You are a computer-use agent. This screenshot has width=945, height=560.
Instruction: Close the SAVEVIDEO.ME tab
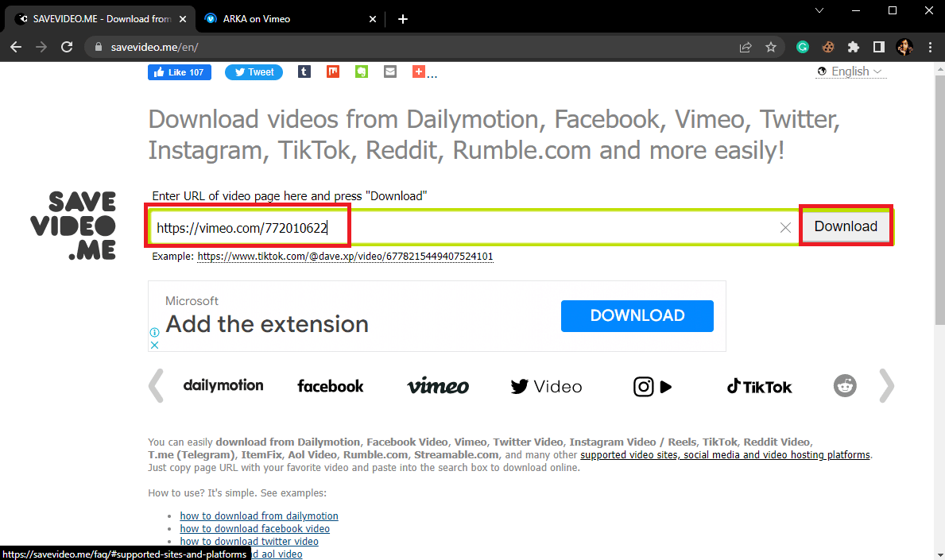tap(183, 19)
